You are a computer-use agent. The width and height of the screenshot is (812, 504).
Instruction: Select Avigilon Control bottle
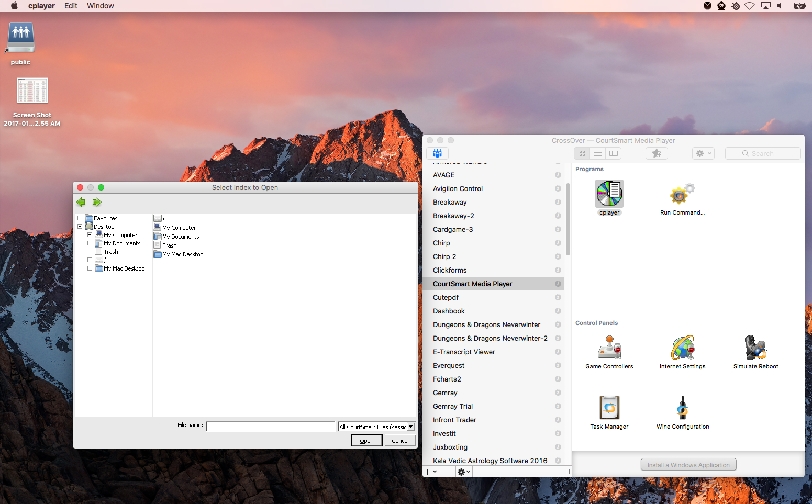point(493,188)
